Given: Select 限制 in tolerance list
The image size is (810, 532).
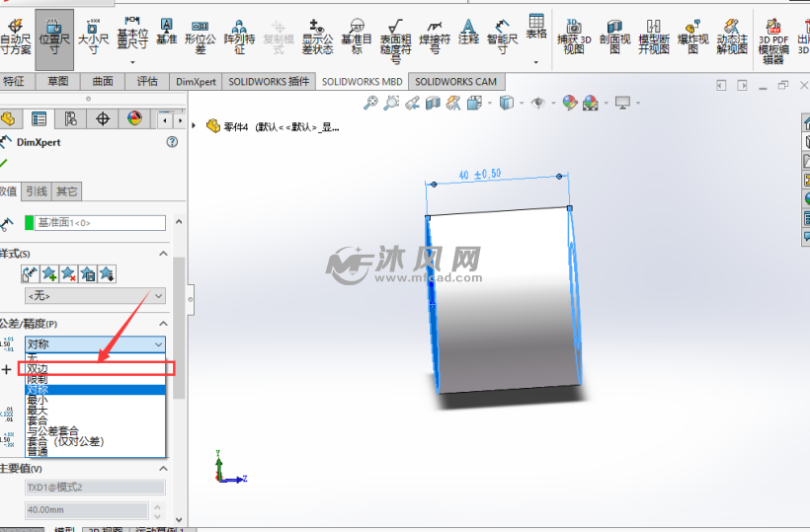Looking at the screenshot, I should point(96,379).
